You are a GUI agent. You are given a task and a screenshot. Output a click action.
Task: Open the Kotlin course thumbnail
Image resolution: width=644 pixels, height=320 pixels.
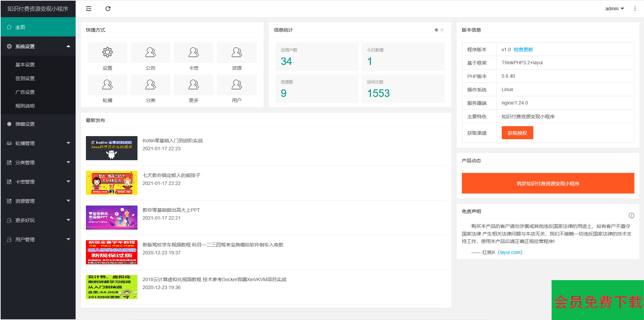tap(112, 148)
